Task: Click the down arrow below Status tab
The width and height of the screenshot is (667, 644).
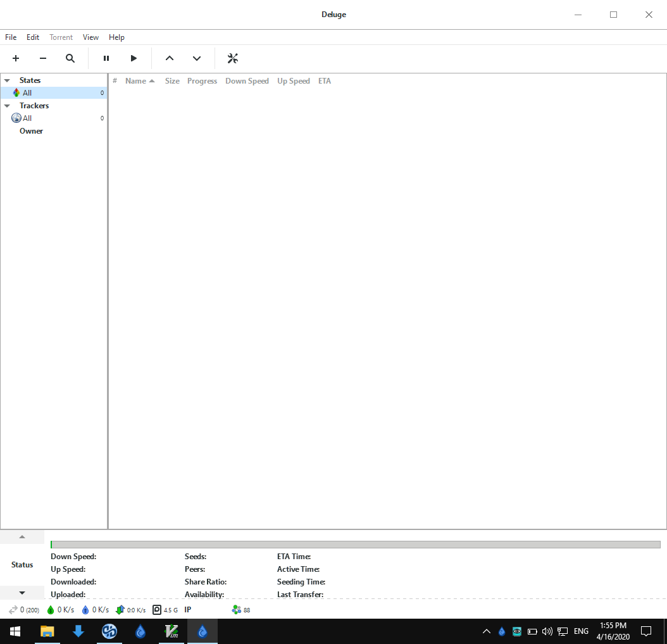Action: pyautogui.click(x=22, y=593)
